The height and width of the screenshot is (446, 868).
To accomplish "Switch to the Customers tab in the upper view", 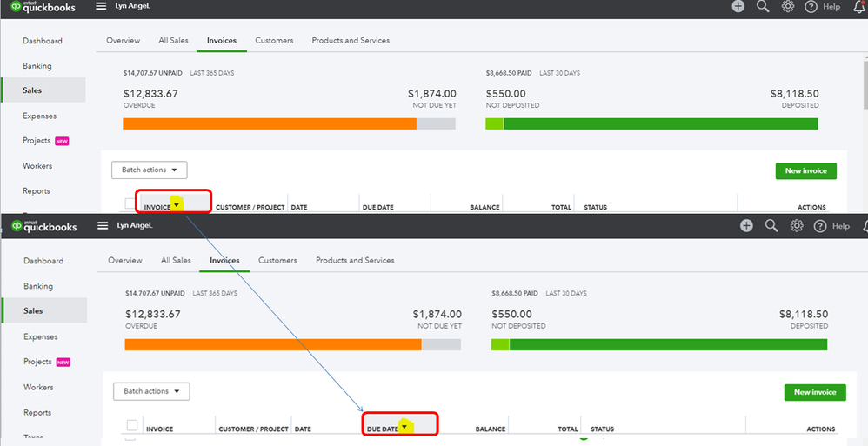I will click(274, 40).
